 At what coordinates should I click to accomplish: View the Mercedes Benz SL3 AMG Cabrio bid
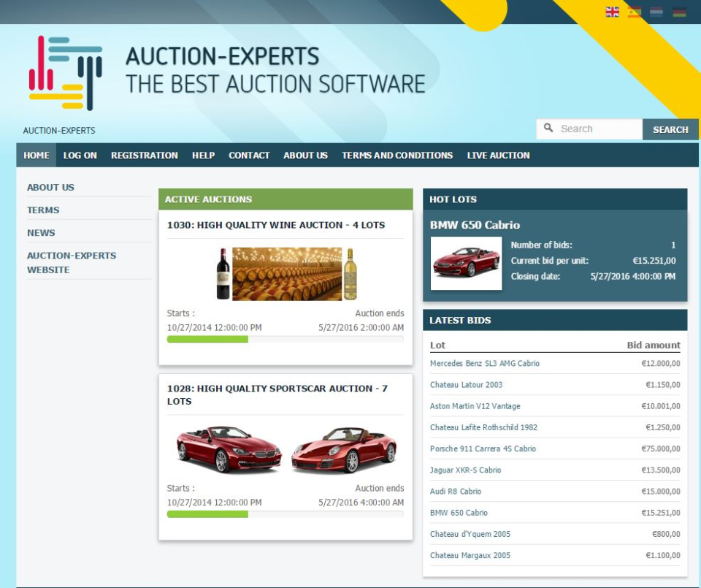[x=486, y=362]
